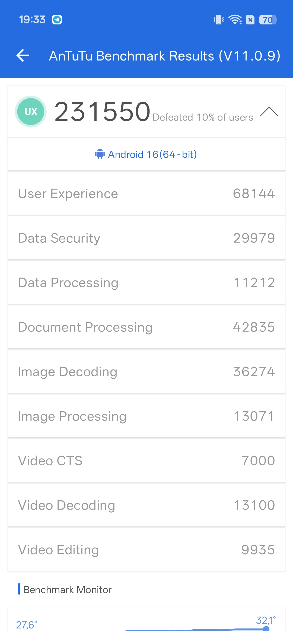The height and width of the screenshot is (644, 293).
Task: Tap the battery level indicator
Action: 268,20
